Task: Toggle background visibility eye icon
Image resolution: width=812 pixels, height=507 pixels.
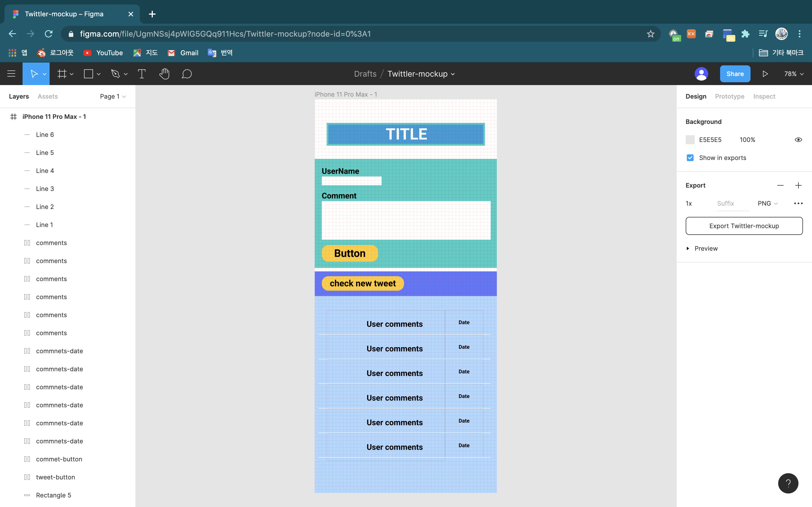Action: (798, 140)
